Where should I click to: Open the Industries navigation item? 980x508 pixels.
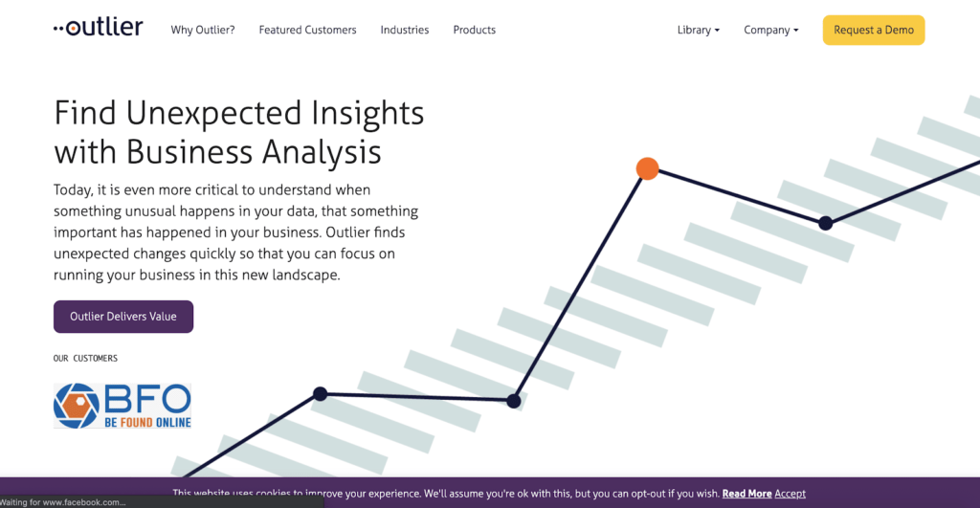[405, 30]
